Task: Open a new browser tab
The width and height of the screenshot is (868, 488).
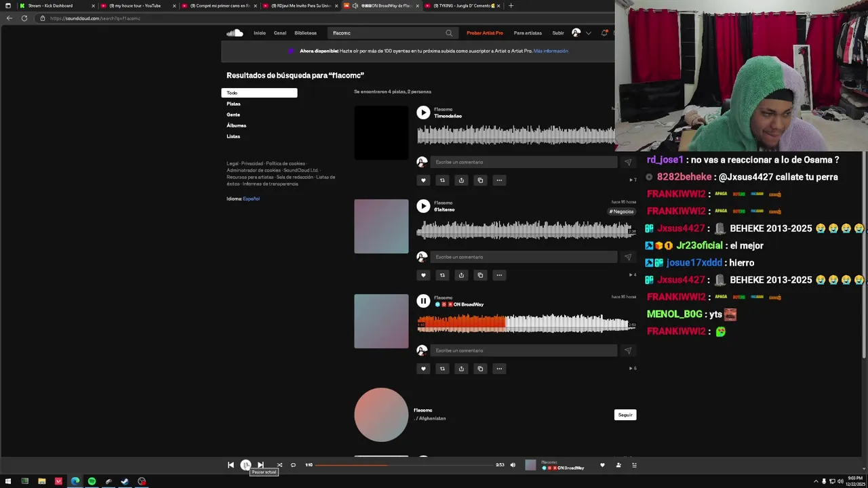Action: pyautogui.click(x=511, y=5)
